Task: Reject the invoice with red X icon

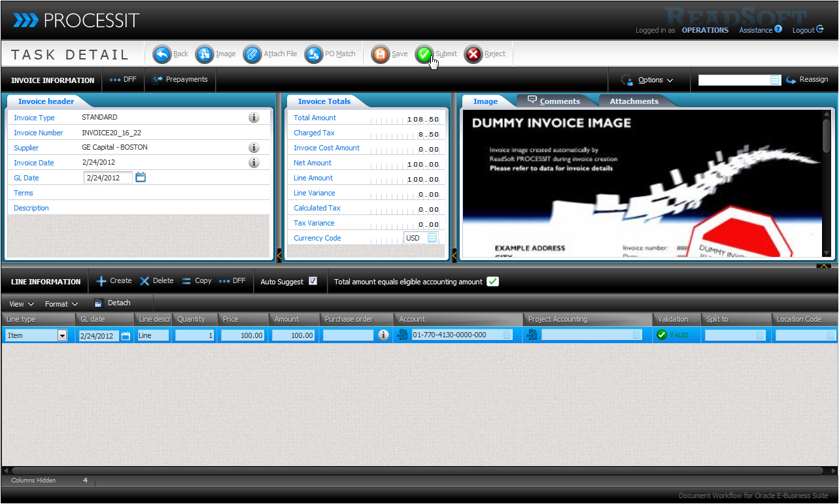Action: [473, 54]
